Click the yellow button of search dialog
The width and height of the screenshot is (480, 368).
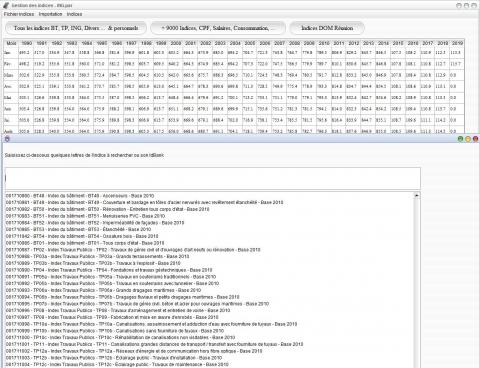tap(468, 139)
